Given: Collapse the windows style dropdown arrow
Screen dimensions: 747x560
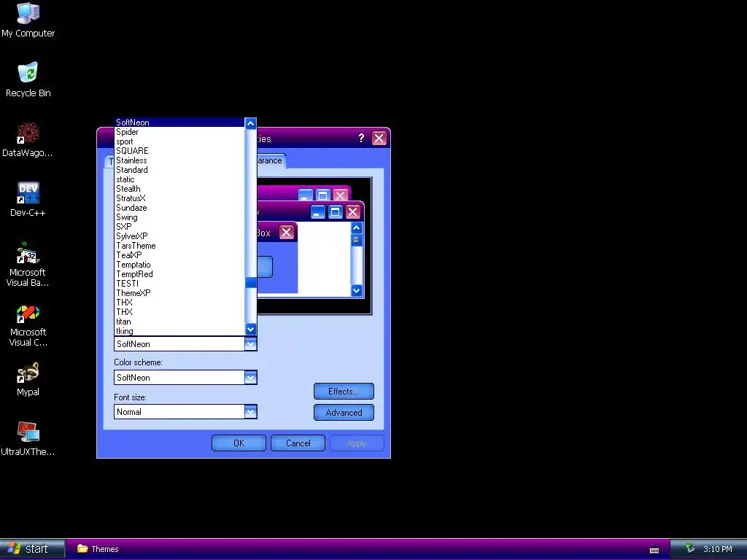Looking at the screenshot, I should (251, 344).
